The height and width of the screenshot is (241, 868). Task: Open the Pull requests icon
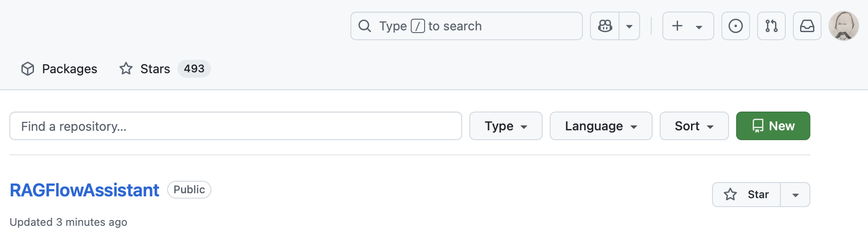click(x=771, y=26)
